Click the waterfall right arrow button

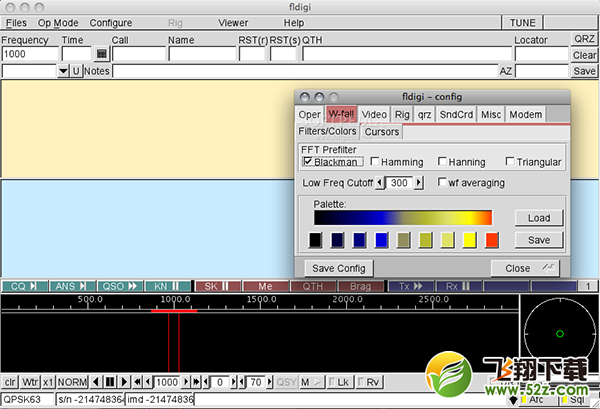coord(124,382)
